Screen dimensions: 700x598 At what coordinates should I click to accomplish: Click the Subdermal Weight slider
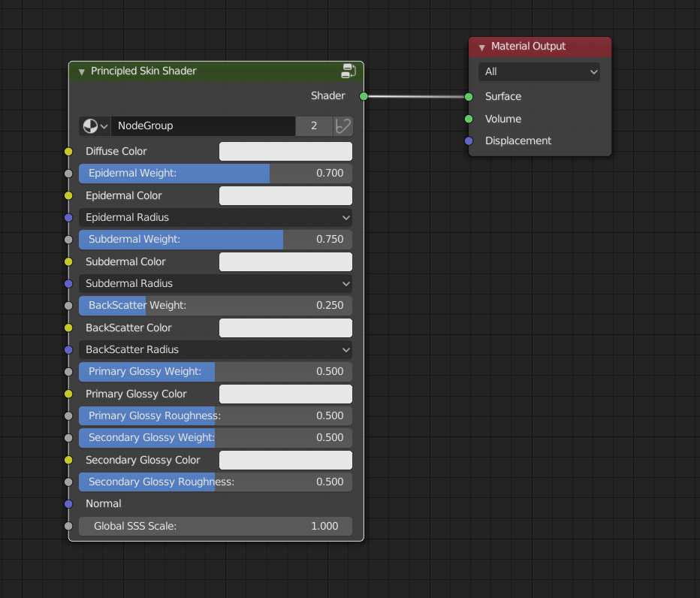pyautogui.click(x=216, y=240)
